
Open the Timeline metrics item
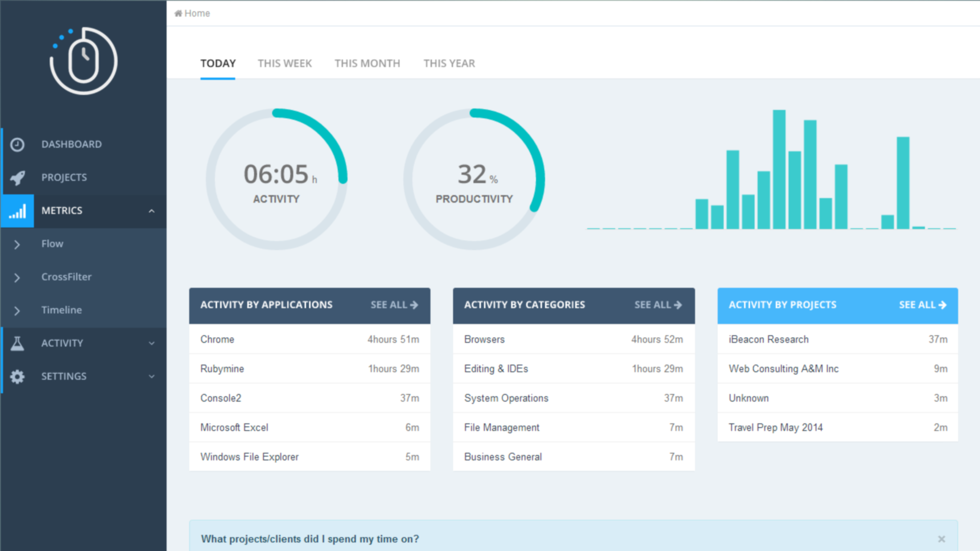[x=61, y=310]
